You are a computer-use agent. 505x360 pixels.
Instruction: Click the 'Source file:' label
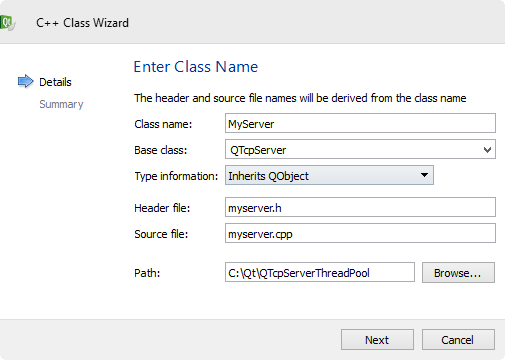point(161,234)
